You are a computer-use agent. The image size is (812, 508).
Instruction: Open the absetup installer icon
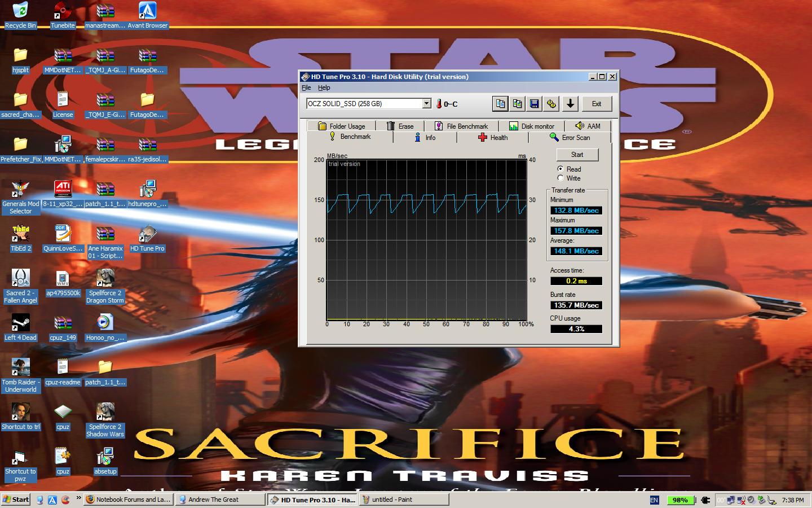[x=105, y=461]
